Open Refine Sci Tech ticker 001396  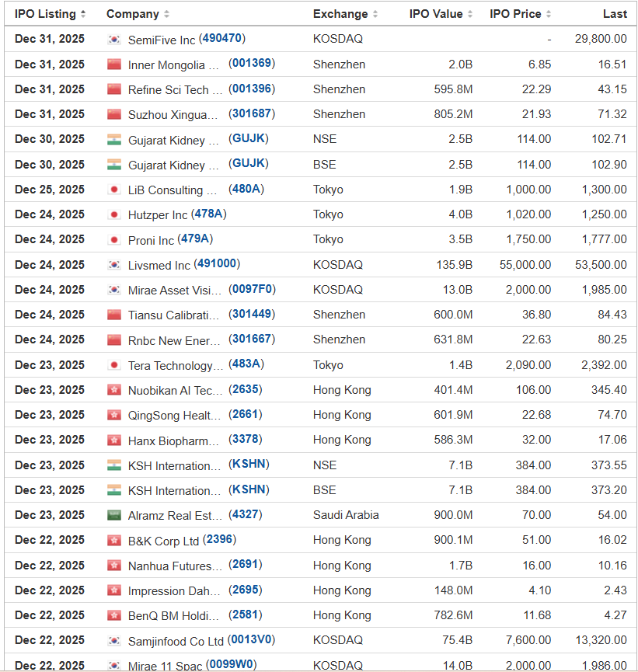point(252,89)
